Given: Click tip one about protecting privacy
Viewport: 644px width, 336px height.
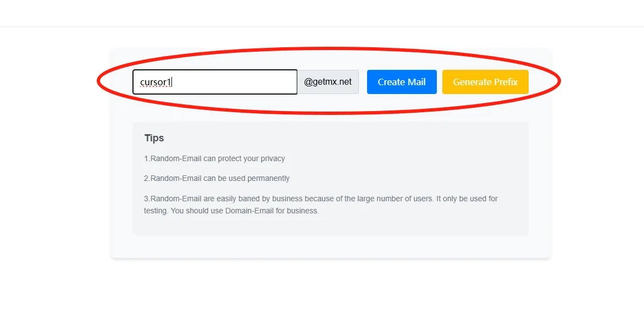Looking at the screenshot, I should tap(214, 158).
